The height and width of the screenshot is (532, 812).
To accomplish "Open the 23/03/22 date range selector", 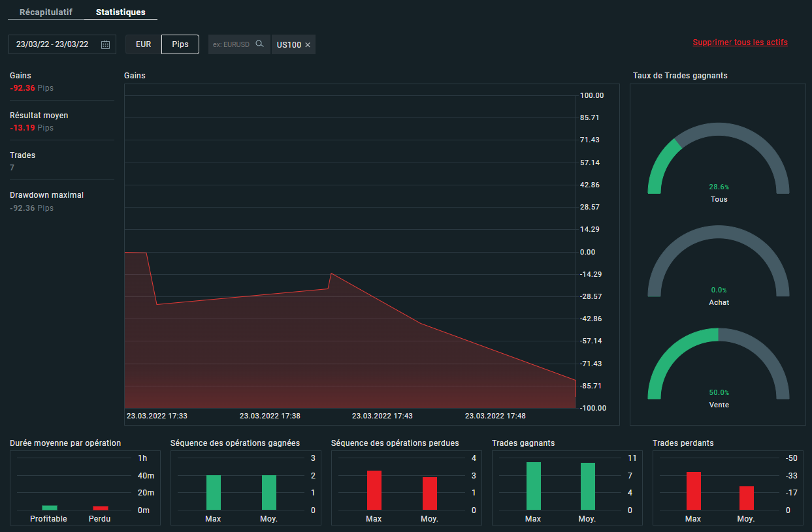I will [52, 44].
